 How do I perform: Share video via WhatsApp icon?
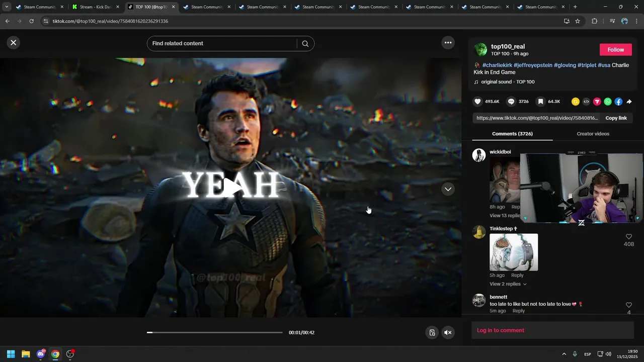click(x=608, y=102)
